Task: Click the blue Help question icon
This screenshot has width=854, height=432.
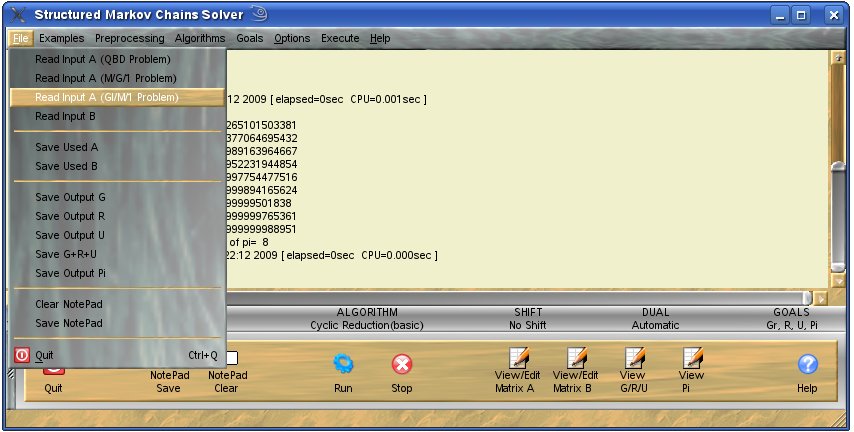Action: 807,365
